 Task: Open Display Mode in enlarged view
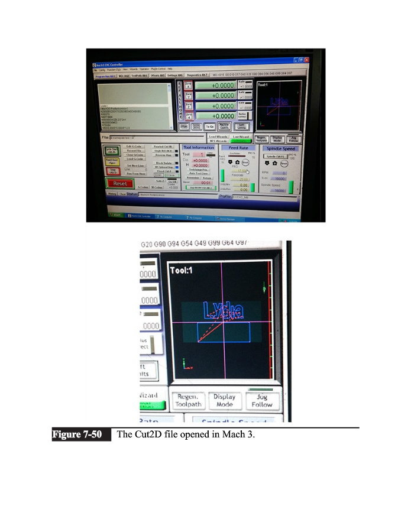coord(225,401)
